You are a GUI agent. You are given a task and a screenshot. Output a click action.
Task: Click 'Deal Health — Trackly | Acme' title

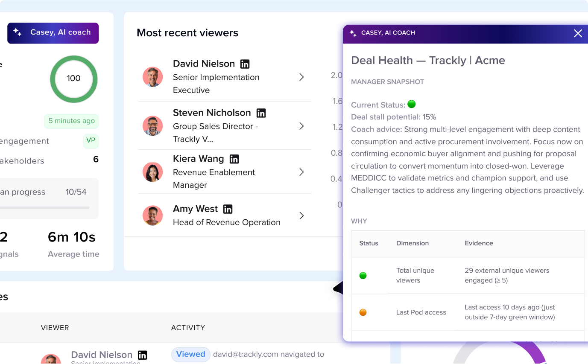point(428,60)
